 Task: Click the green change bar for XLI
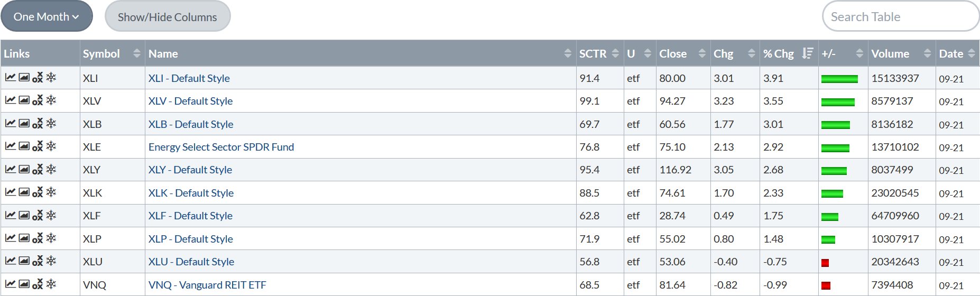tap(839, 79)
